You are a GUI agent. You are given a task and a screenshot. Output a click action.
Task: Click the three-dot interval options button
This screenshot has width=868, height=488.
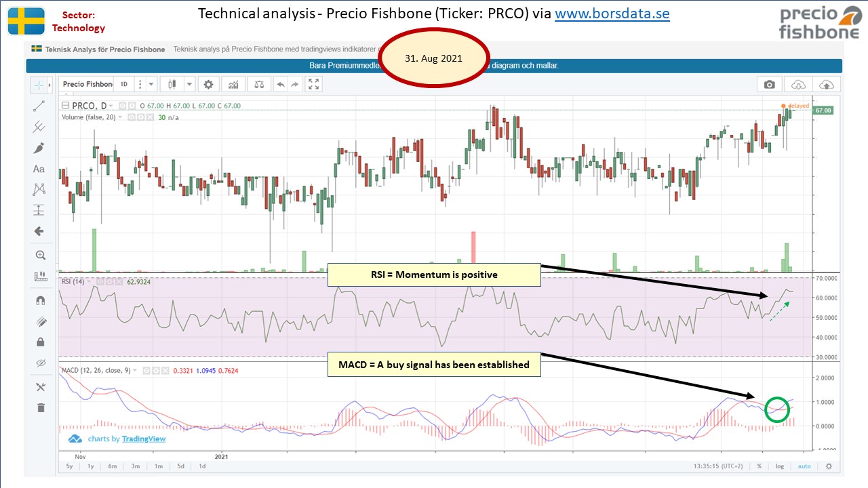(x=140, y=84)
